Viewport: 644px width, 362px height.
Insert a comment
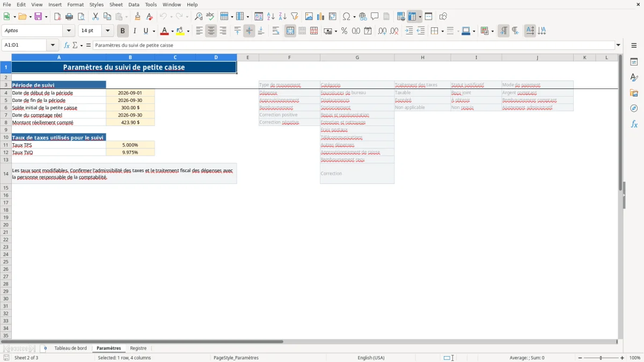coord(375,17)
